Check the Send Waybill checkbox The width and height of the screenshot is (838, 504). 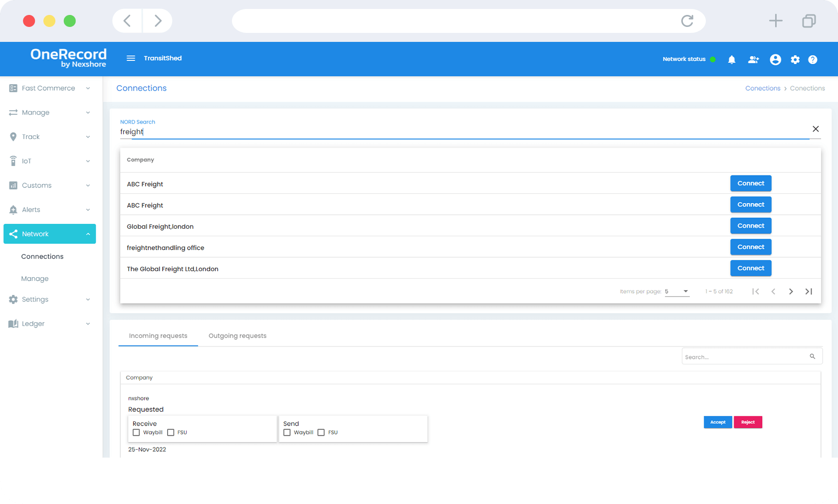coord(287,433)
